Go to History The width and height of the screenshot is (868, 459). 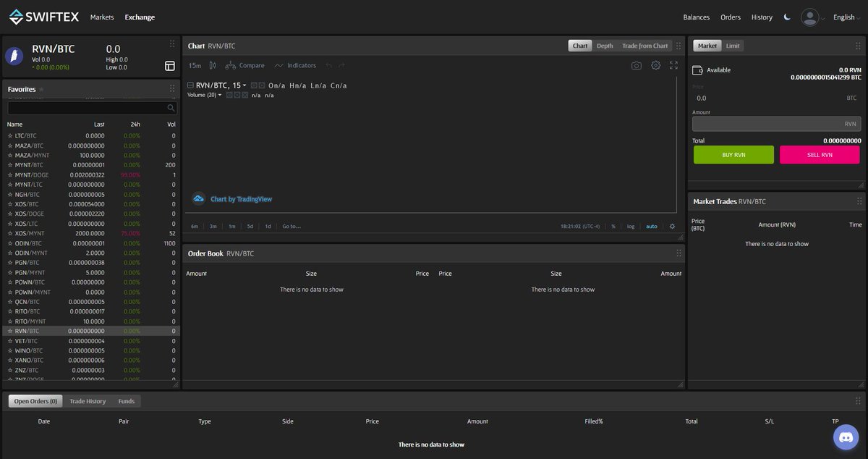click(762, 17)
